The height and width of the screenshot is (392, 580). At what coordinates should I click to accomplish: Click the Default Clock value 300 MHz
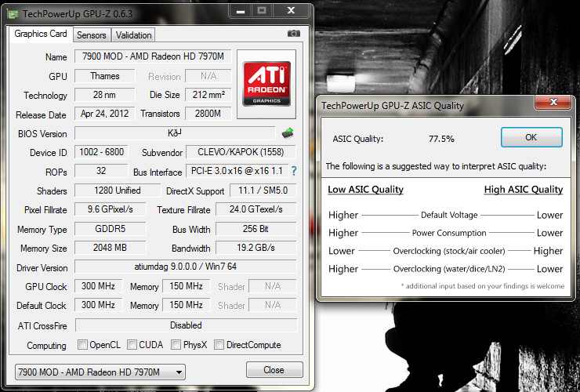coord(99,305)
